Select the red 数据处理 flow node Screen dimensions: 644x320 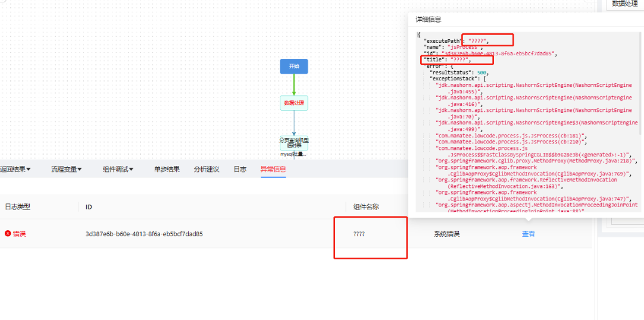293,102
